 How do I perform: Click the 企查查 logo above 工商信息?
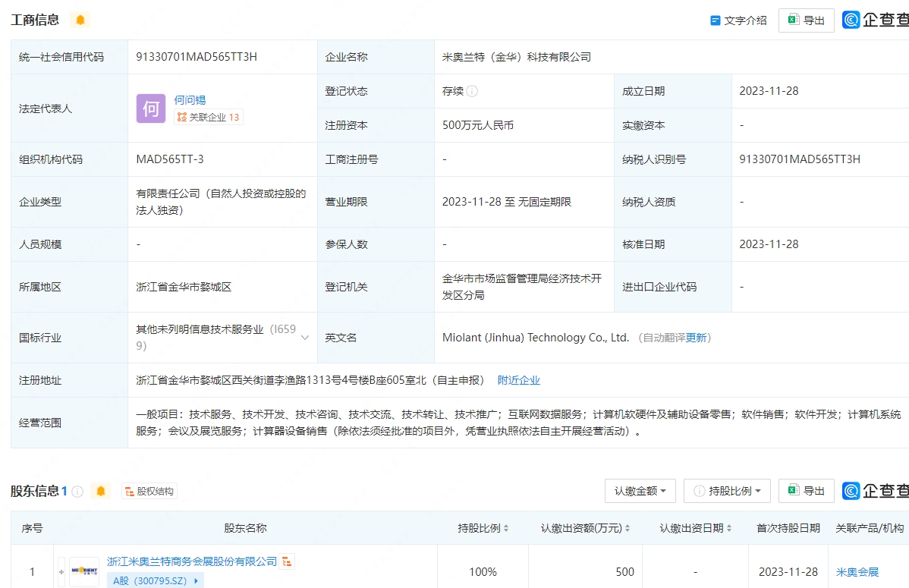pos(876,20)
